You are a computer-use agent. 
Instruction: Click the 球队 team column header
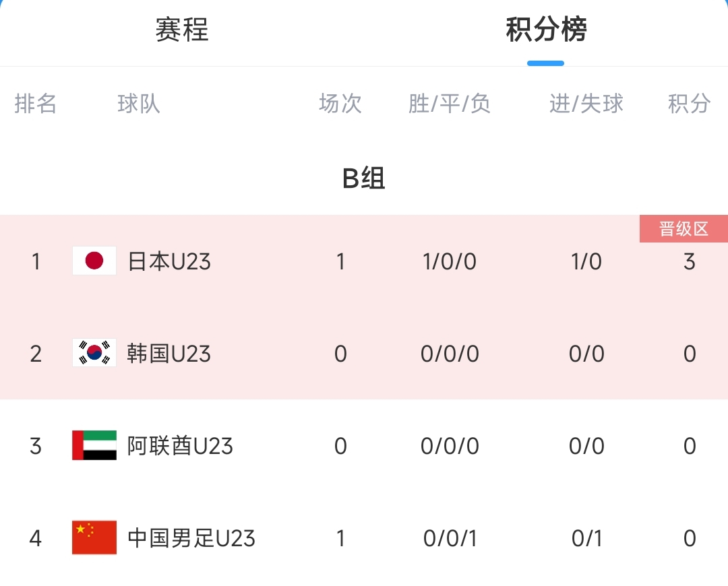click(139, 104)
